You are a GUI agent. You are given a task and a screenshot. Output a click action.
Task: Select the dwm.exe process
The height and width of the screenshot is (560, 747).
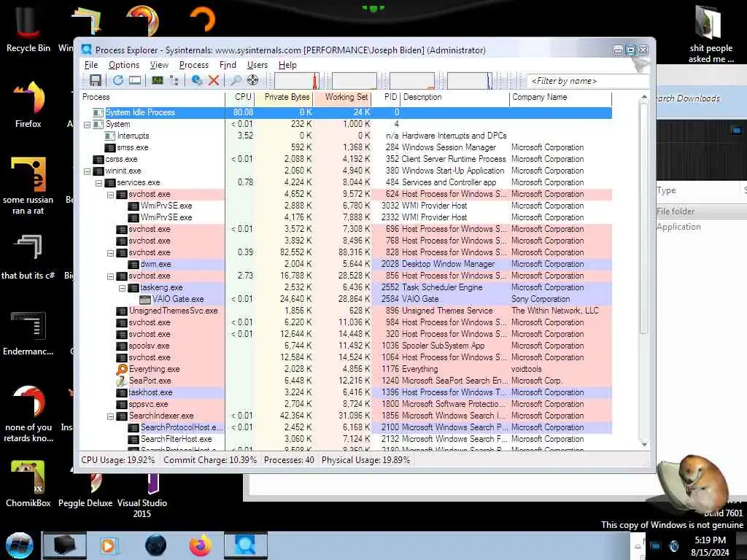pos(347,264)
